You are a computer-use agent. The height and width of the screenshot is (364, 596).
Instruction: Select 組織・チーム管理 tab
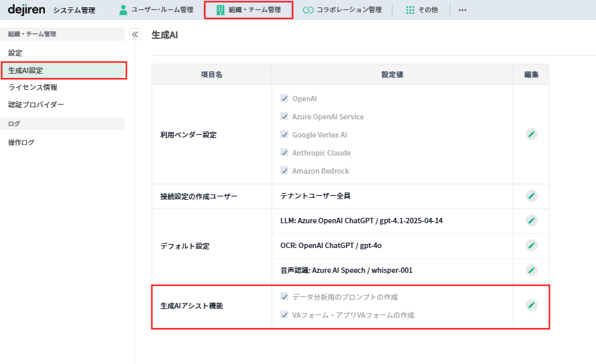point(248,10)
